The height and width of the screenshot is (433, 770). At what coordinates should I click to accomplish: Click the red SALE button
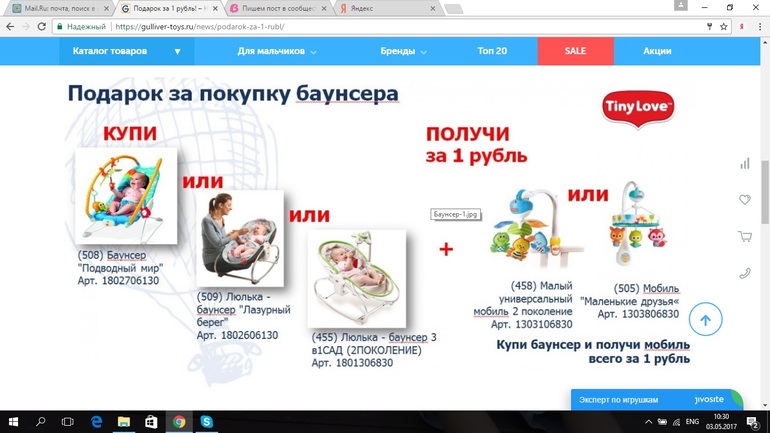[x=575, y=51]
